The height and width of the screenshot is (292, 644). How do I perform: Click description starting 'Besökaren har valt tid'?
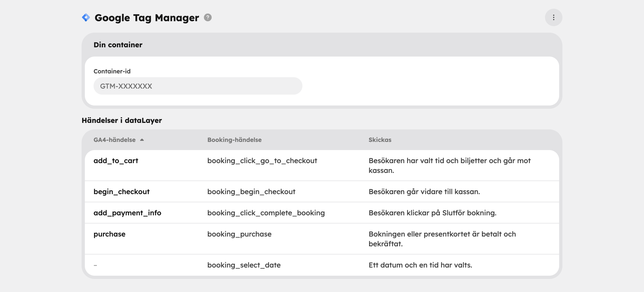[450, 166]
